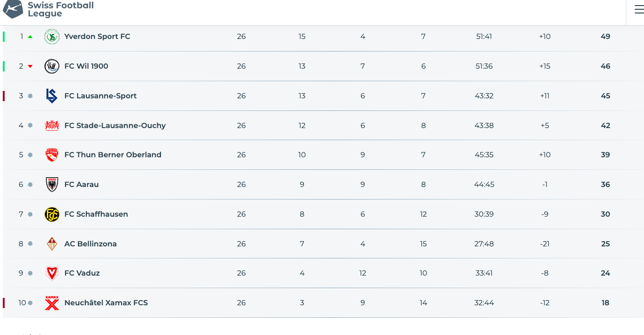
Task: Click the Neuchâtel Xamax logo icon
Action: 52,303
